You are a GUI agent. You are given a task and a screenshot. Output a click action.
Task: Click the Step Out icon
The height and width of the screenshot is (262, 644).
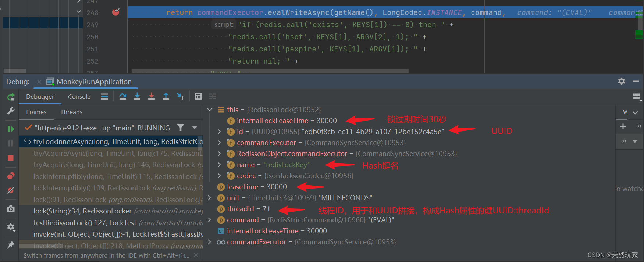[x=166, y=96]
